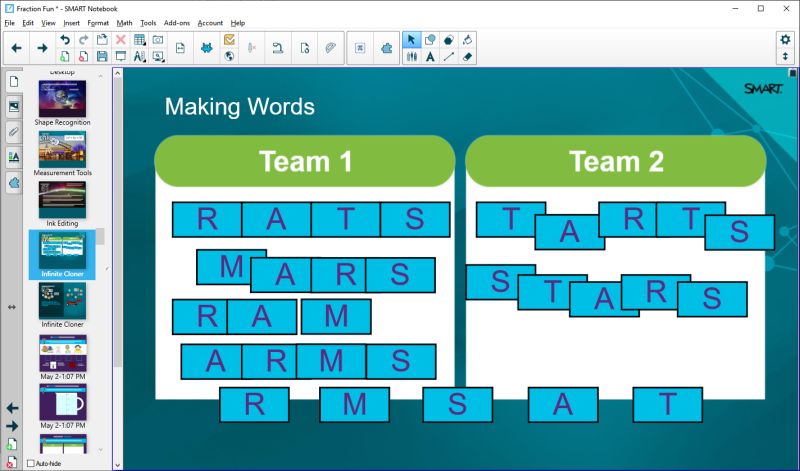Move toolbar to bottom with up-down arrow
The width and height of the screenshot is (800, 471).
point(785,56)
